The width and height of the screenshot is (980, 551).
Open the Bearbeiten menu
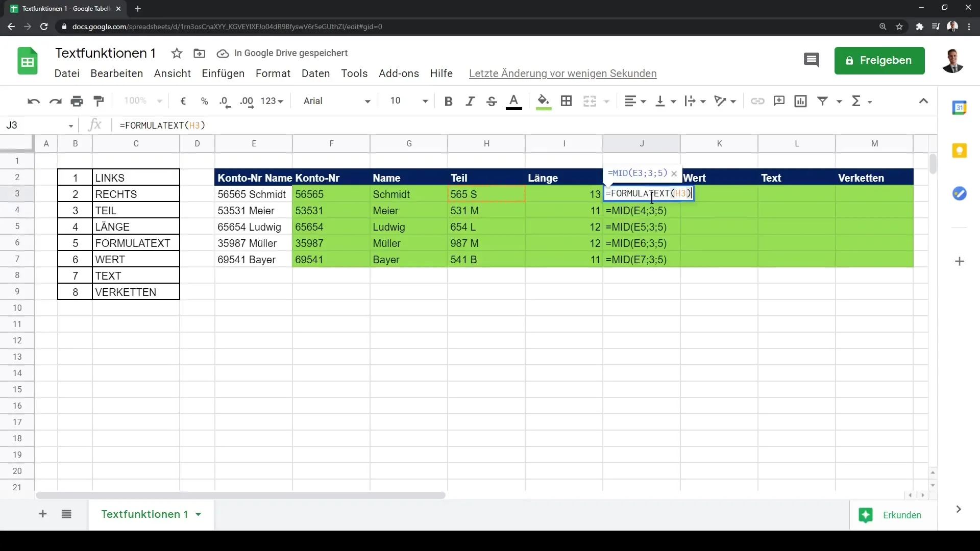(116, 73)
